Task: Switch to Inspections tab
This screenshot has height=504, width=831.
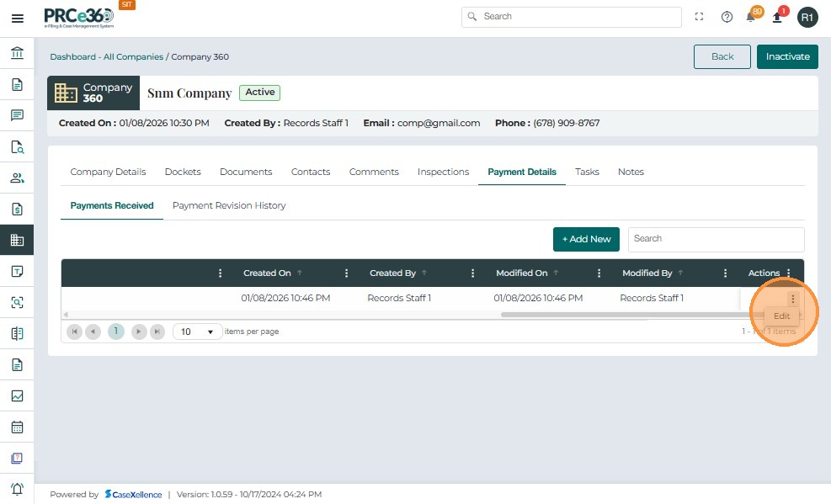Action: pyautogui.click(x=443, y=172)
